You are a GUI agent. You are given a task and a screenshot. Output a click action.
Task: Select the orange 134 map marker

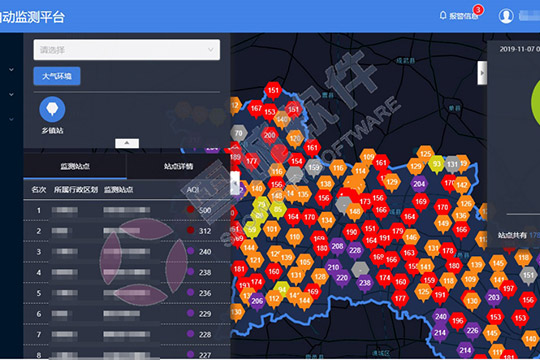click(x=326, y=220)
